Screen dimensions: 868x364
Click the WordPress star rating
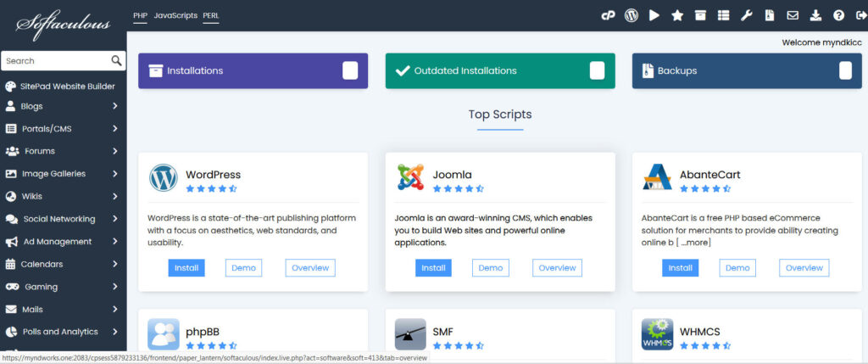click(x=211, y=188)
